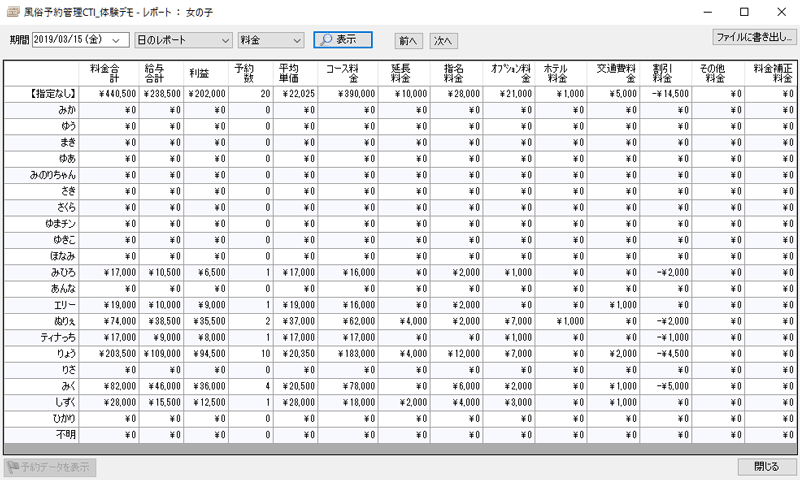The height and width of the screenshot is (480, 800).
Task: Go to previous period with 前へ
Action: (408, 41)
